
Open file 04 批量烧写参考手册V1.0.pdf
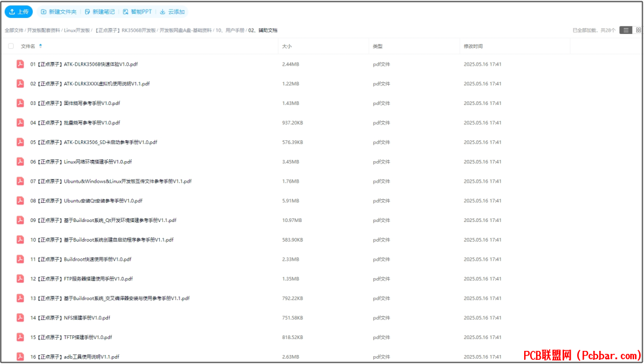tap(75, 123)
